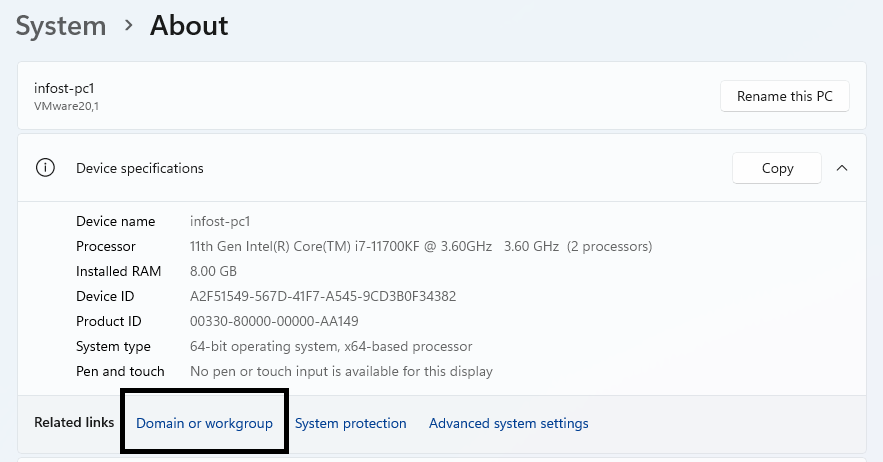Click the Device ID value
The height and width of the screenshot is (462, 883).
(x=323, y=296)
